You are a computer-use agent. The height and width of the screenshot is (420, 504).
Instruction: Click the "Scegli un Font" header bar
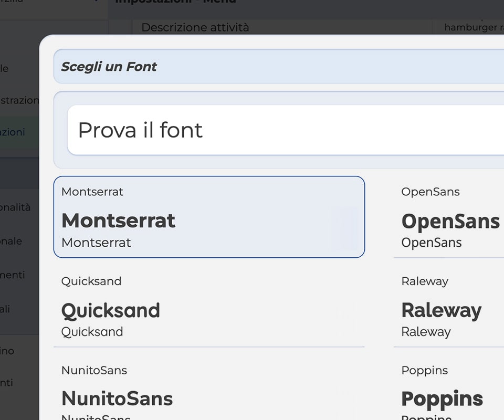tap(278, 67)
